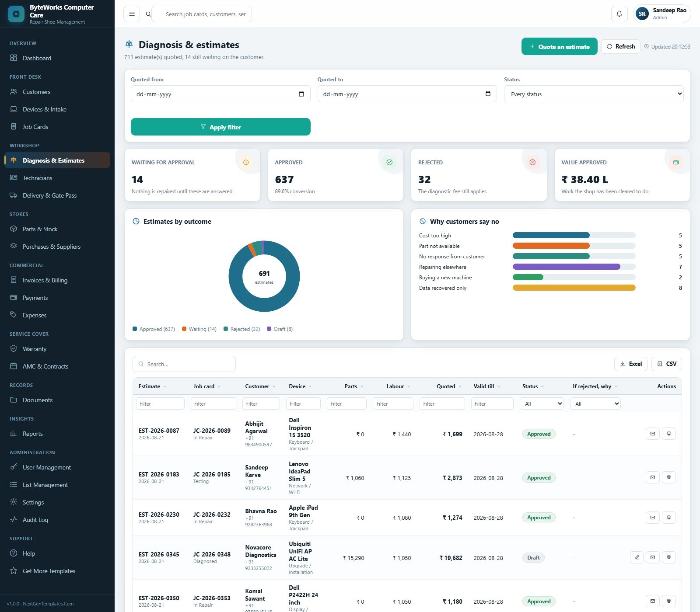
Task: Click the edit pencil icon for EST-2026-0345
Action: pyautogui.click(x=637, y=557)
